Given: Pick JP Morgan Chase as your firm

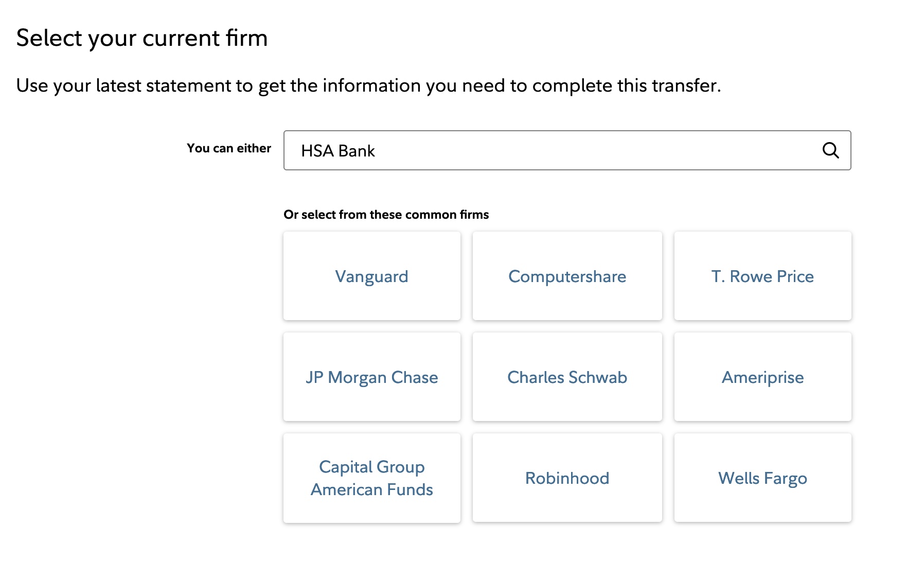Looking at the screenshot, I should [x=371, y=377].
